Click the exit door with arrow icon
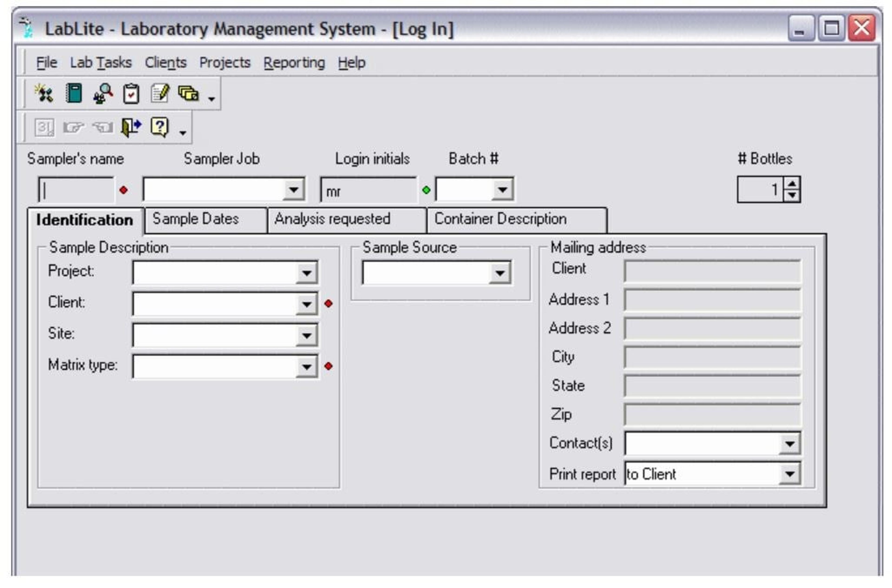This screenshot has width=892, height=588. click(x=131, y=127)
